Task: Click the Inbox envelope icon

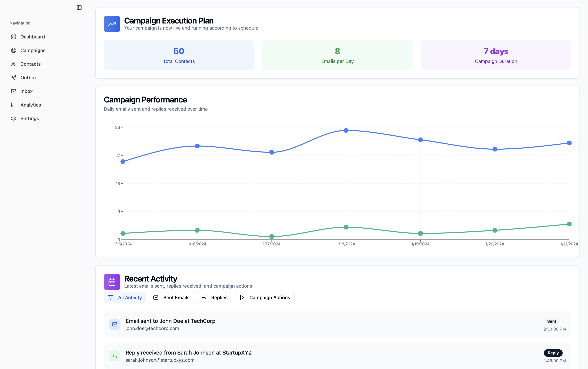Action: (x=14, y=91)
